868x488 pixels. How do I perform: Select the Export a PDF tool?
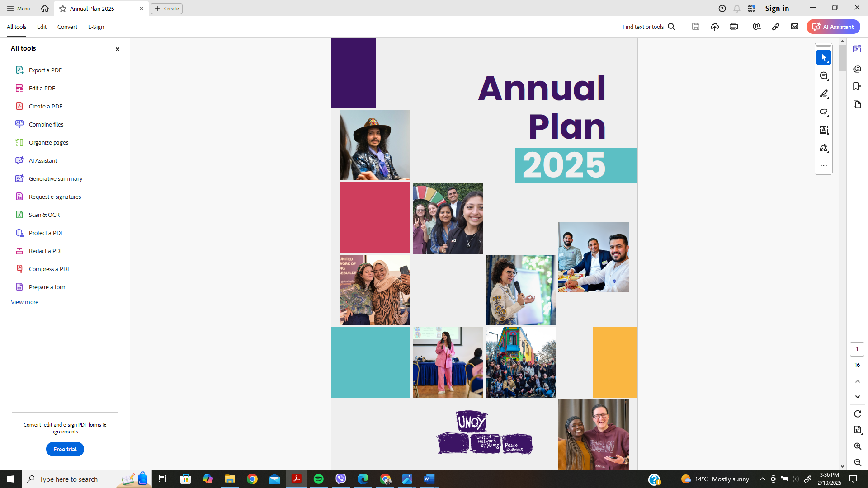coord(45,70)
